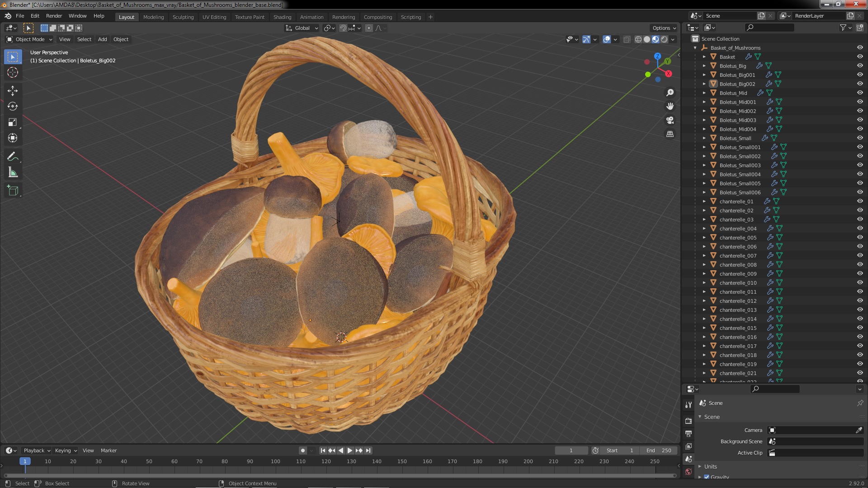This screenshot has height=488, width=868.
Task: Choose the Measure tool
Action: tap(13, 172)
